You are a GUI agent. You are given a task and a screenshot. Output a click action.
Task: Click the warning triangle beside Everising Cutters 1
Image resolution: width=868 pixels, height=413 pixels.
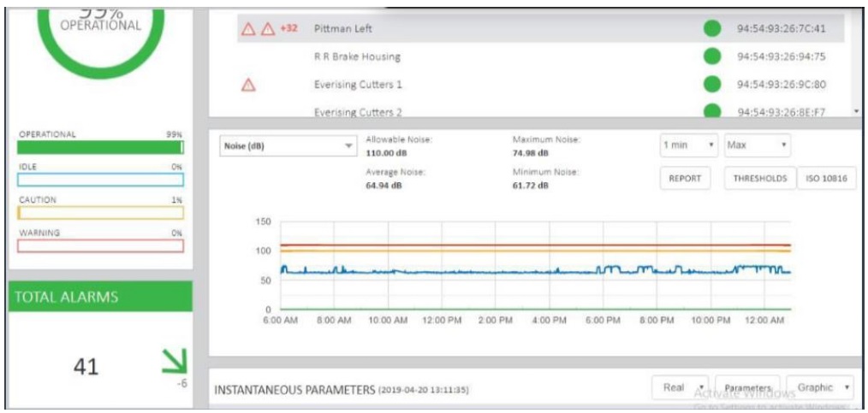pyautogui.click(x=249, y=85)
